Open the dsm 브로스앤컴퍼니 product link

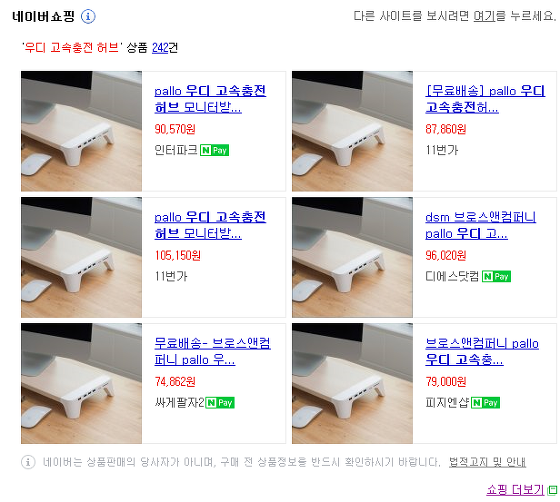[480, 225]
